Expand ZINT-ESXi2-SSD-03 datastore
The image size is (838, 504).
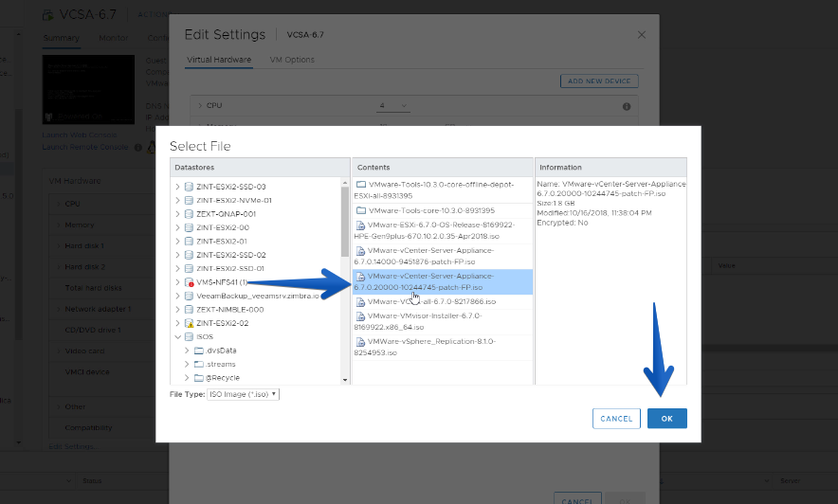tap(177, 187)
